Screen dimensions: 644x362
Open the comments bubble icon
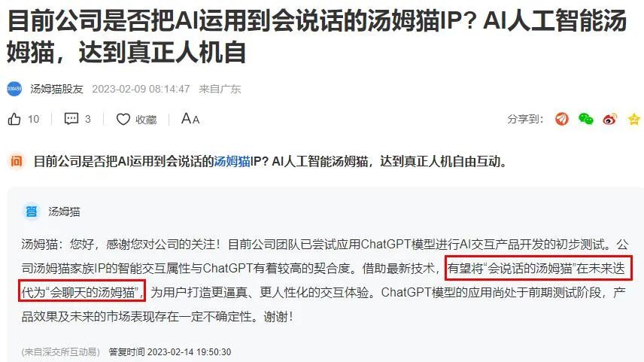pos(71,119)
